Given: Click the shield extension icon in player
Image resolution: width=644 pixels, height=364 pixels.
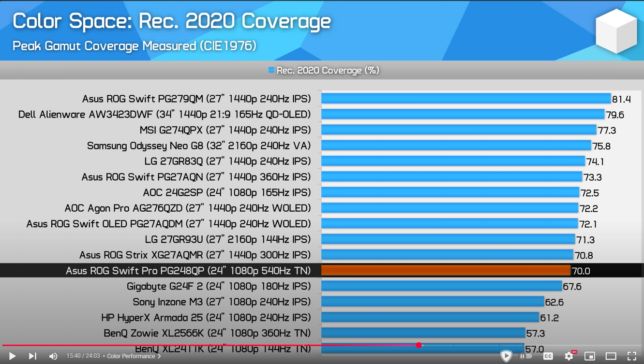Looking at the screenshot, I should pos(506,356).
